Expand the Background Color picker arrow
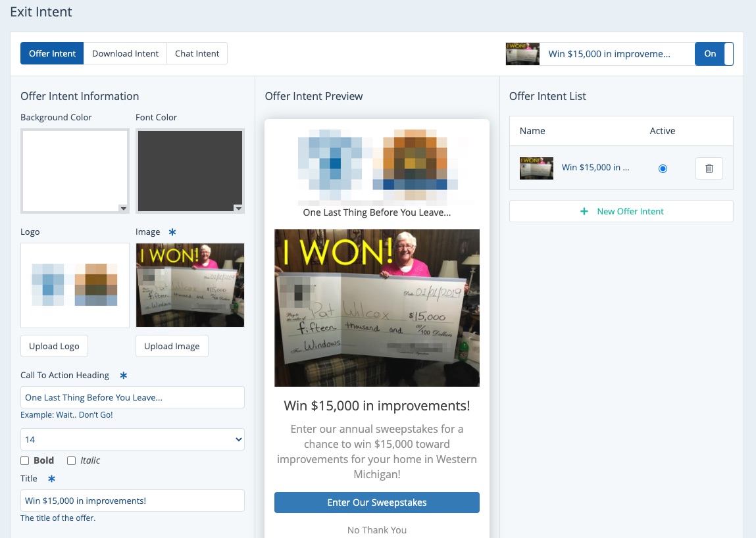The height and width of the screenshot is (538, 756). pyautogui.click(x=123, y=208)
